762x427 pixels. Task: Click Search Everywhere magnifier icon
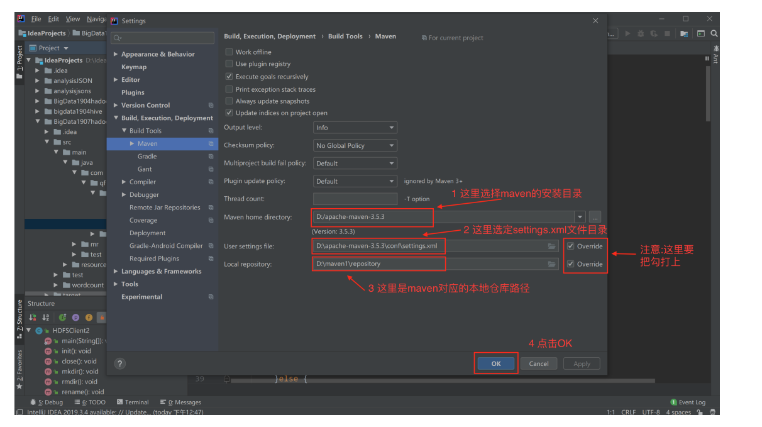[714, 34]
